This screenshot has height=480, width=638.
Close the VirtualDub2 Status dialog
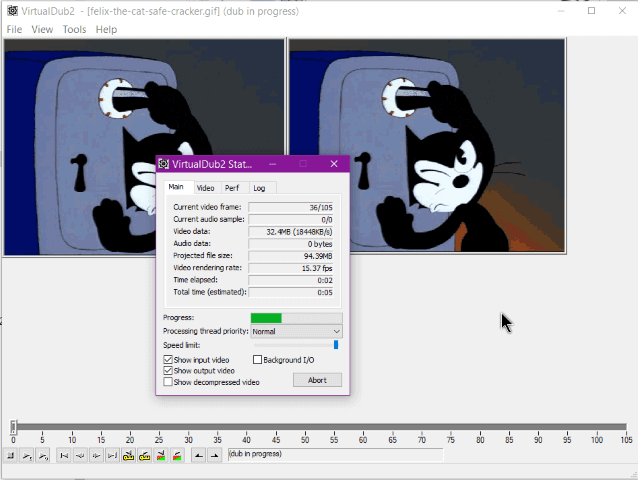click(334, 164)
